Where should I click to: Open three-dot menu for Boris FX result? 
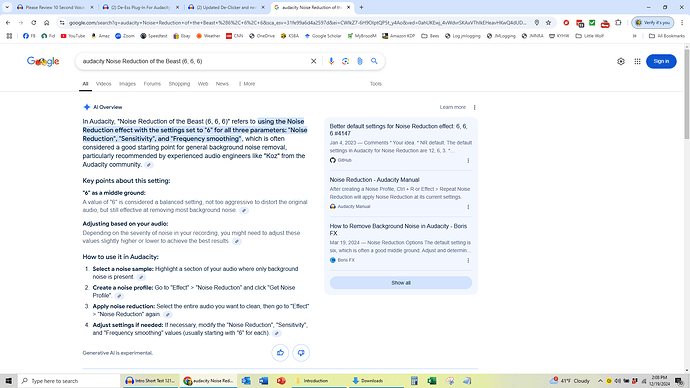click(468, 260)
